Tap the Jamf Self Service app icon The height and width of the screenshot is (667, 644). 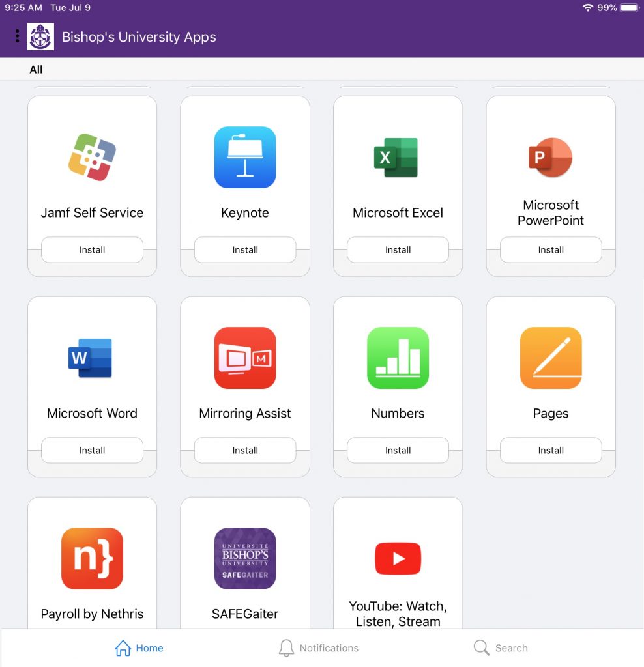pyautogui.click(x=92, y=158)
